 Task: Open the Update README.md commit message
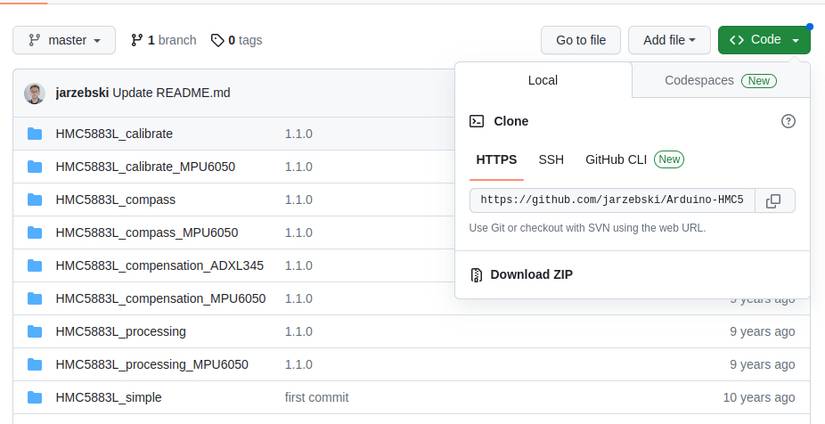(x=171, y=93)
